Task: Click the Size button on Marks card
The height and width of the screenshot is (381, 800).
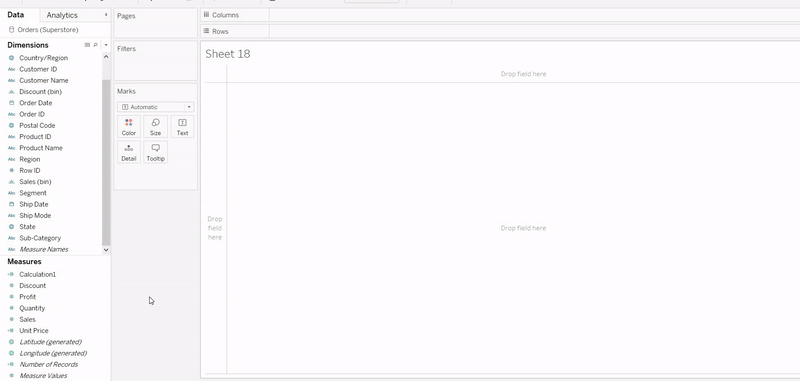Action: (x=156, y=126)
